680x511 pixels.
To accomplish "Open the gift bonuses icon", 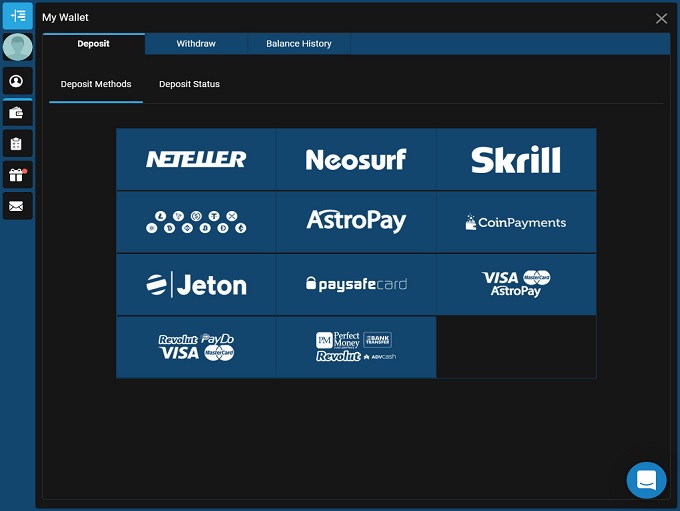I will tap(17, 175).
